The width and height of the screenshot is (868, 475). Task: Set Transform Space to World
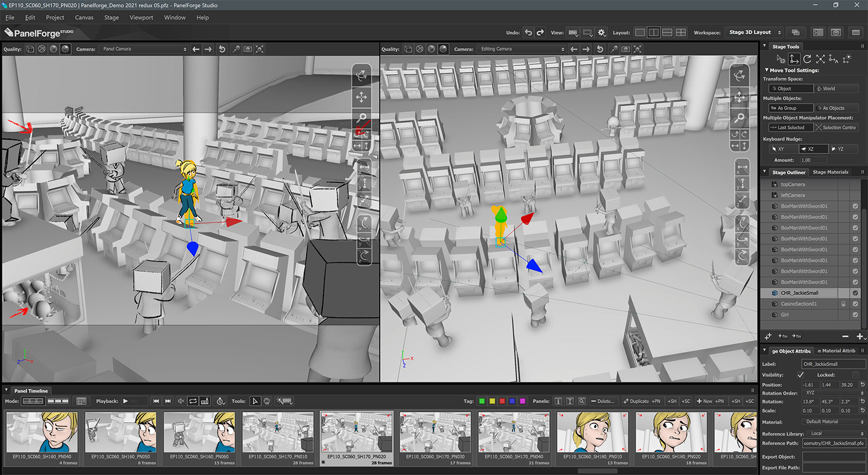pyautogui.click(x=837, y=89)
